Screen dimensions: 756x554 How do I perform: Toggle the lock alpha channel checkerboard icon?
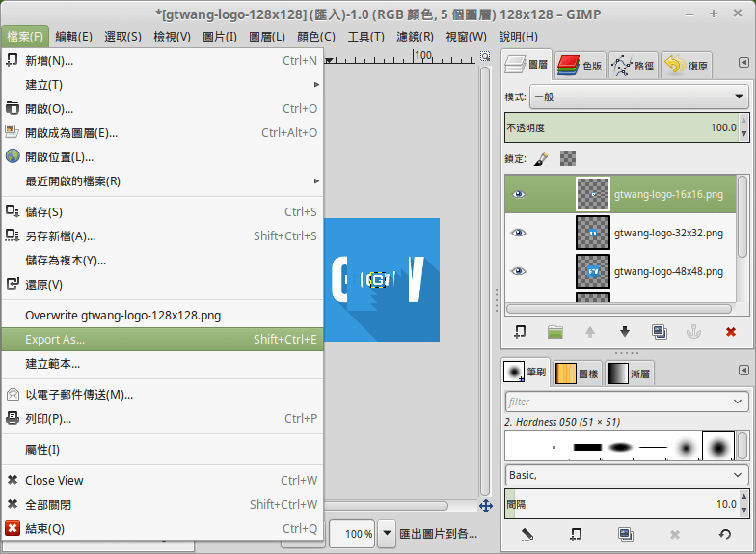pyautogui.click(x=568, y=158)
